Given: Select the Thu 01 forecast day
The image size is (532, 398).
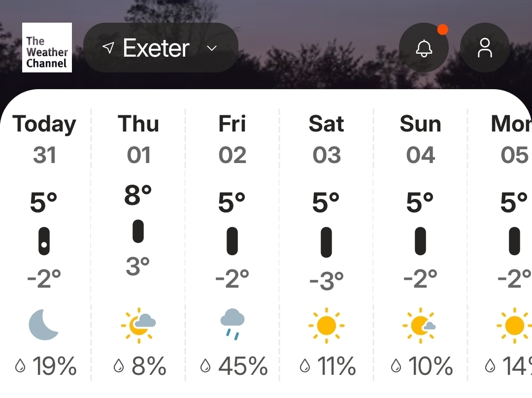Looking at the screenshot, I should pyautogui.click(x=138, y=139).
